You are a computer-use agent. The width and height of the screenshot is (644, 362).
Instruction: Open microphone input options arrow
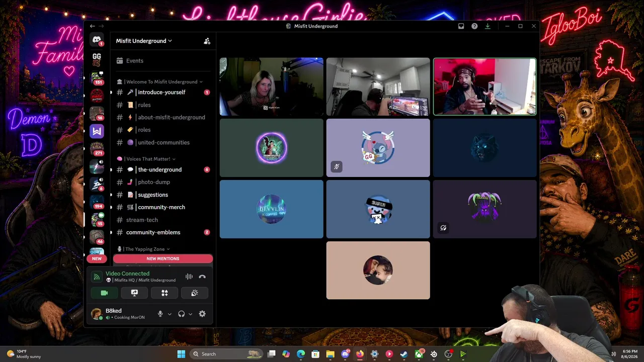tap(170, 314)
